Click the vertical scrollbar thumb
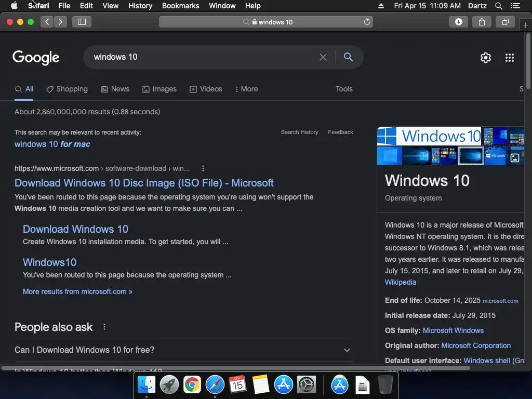The width and height of the screenshot is (532, 399). point(528,60)
